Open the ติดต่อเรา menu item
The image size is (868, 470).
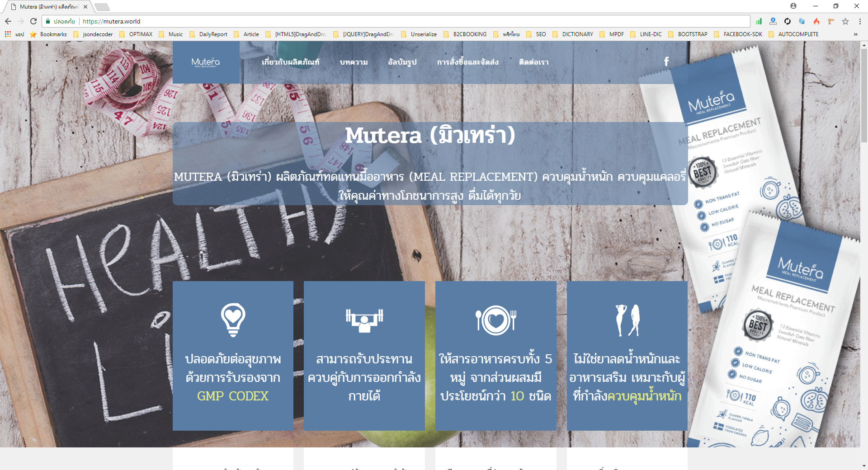(x=534, y=62)
